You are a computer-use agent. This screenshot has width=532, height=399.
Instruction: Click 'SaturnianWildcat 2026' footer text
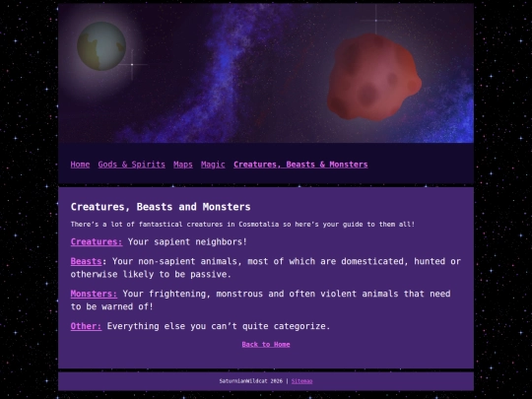pyautogui.click(x=251, y=381)
